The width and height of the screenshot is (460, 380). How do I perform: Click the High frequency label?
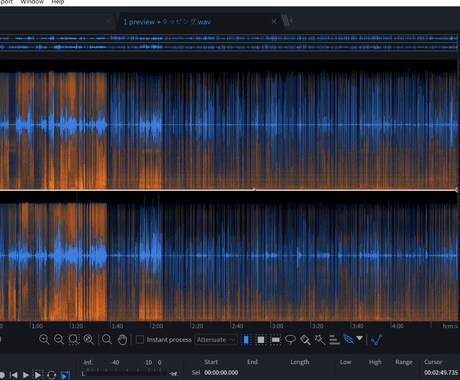(375, 362)
